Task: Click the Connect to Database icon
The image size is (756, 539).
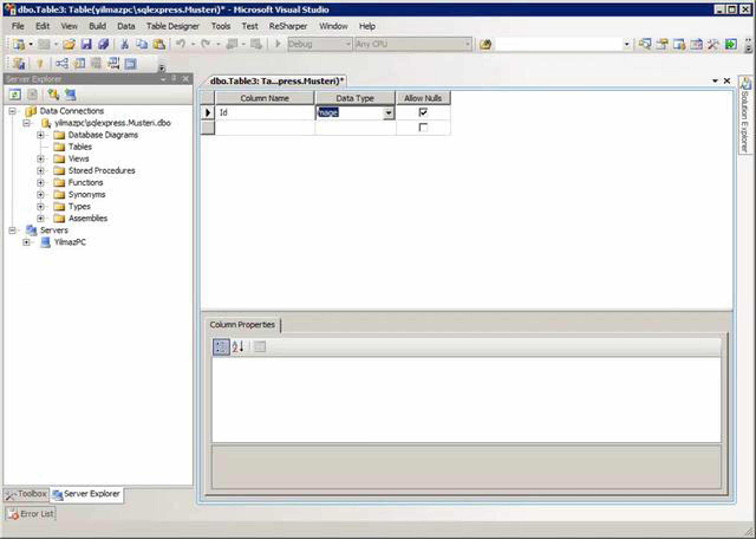Action: coord(53,95)
